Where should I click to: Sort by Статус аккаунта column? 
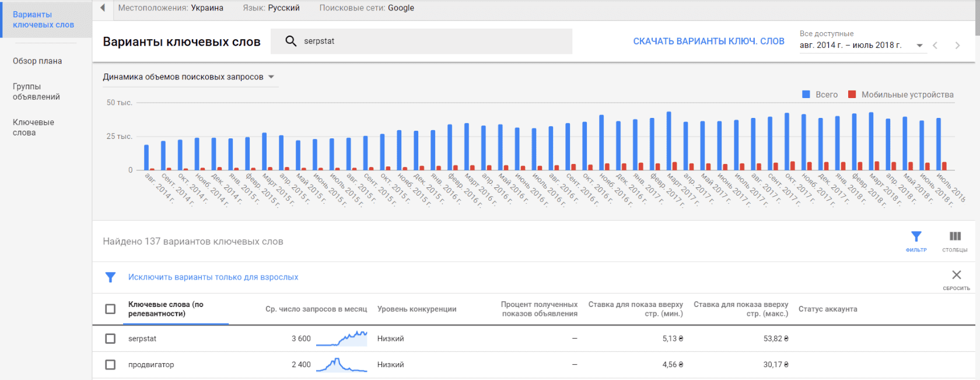828,309
